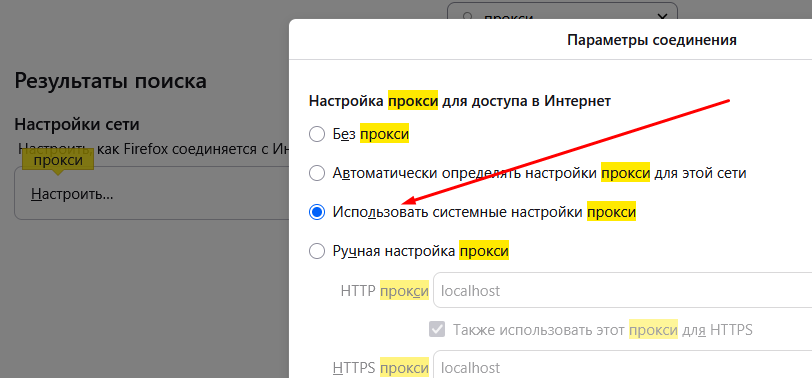Click "Настройка прокси для доступа в Интернет" heading
The width and height of the screenshot is (812, 378).
[460, 101]
